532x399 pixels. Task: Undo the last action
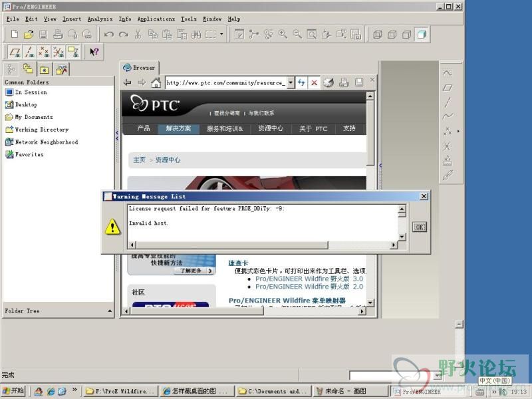coord(109,35)
